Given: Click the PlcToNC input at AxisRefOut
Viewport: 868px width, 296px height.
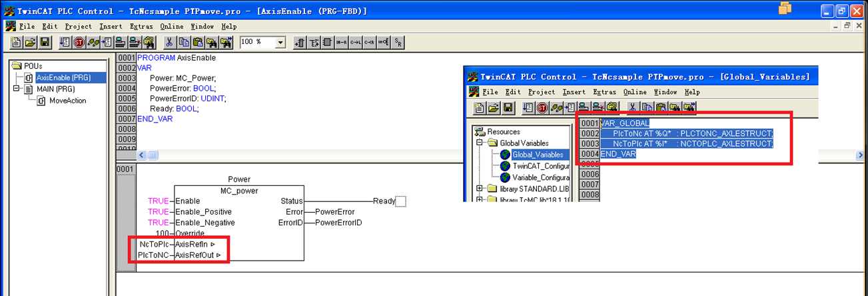Looking at the screenshot, I should click(153, 255).
